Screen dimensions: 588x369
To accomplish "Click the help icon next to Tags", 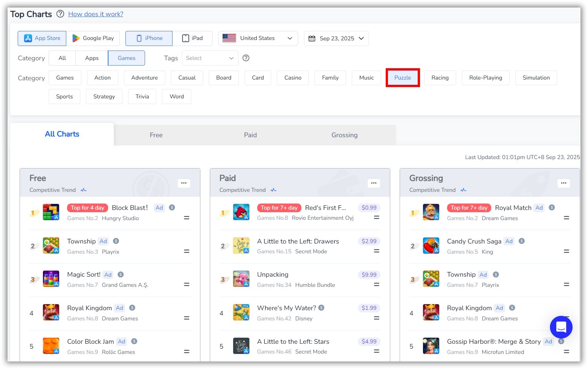I will tap(246, 58).
